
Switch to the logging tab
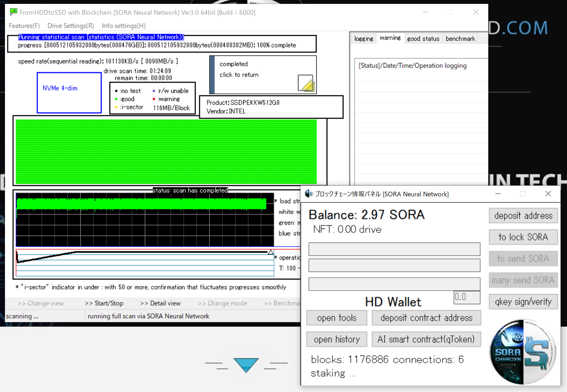[364, 39]
